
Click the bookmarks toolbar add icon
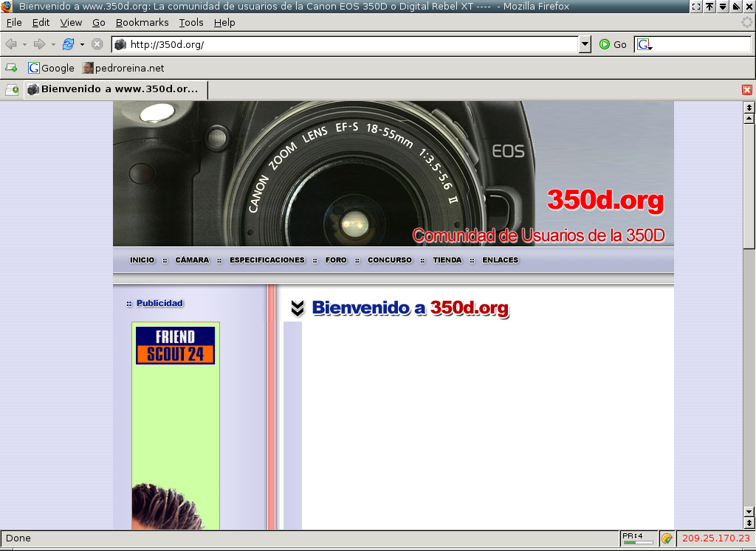[11, 68]
